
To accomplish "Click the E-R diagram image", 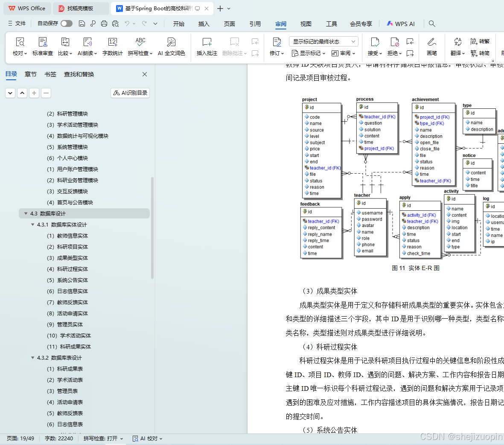I will tap(402, 178).
